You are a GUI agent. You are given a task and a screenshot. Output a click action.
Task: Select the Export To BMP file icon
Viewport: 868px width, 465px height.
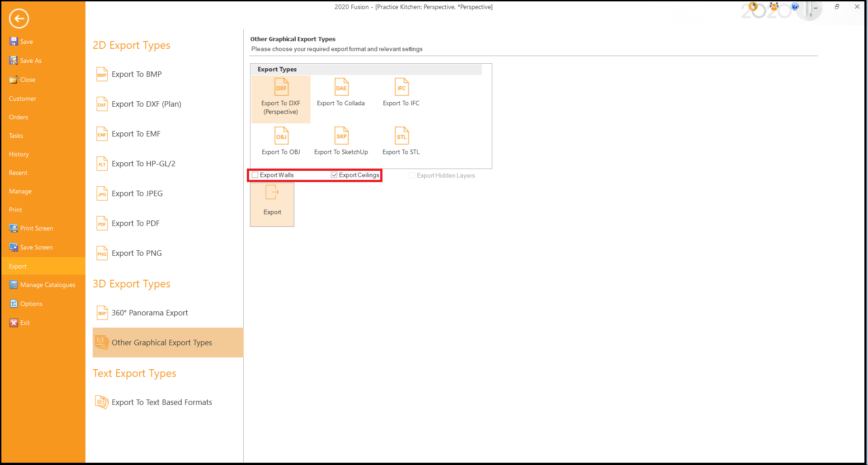pos(102,74)
